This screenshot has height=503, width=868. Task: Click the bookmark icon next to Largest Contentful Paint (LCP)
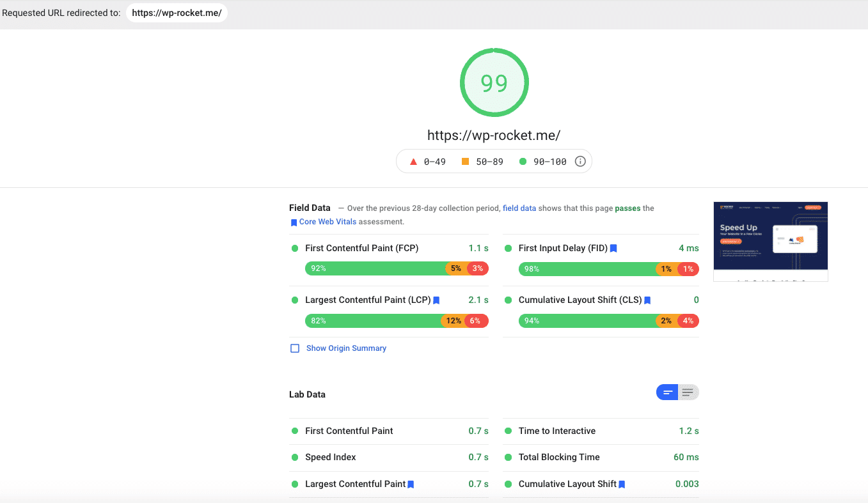436,300
